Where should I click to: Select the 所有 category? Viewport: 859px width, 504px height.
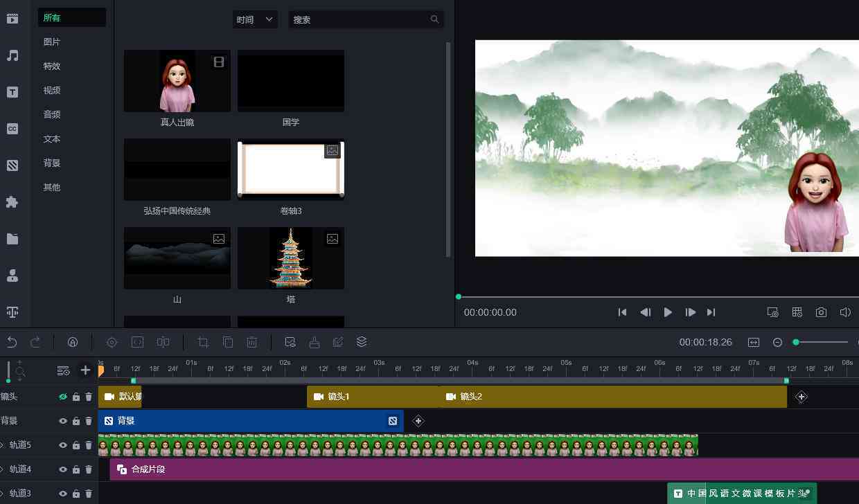71,17
